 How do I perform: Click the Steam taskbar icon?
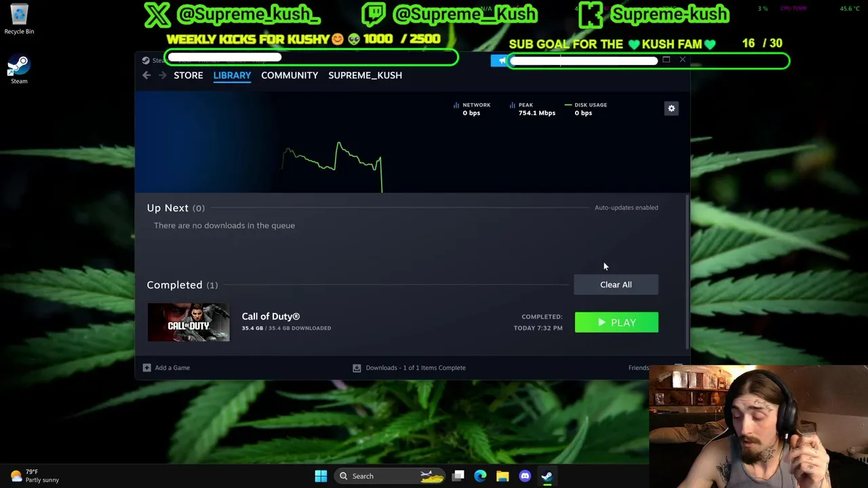point(547,476)
